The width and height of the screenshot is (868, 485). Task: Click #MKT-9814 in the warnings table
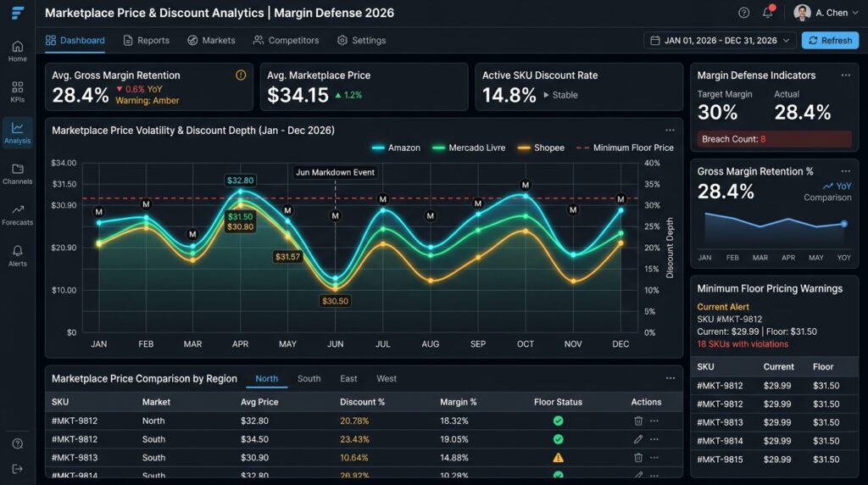tap(720, 441)
